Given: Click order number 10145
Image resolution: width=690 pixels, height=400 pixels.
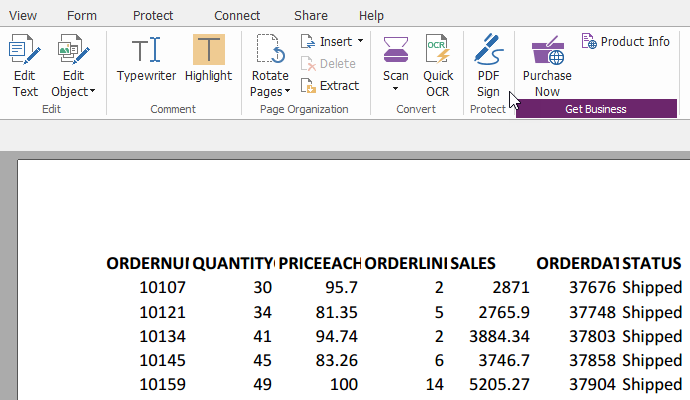Looking at the screenshot, I should coord(162,361).
